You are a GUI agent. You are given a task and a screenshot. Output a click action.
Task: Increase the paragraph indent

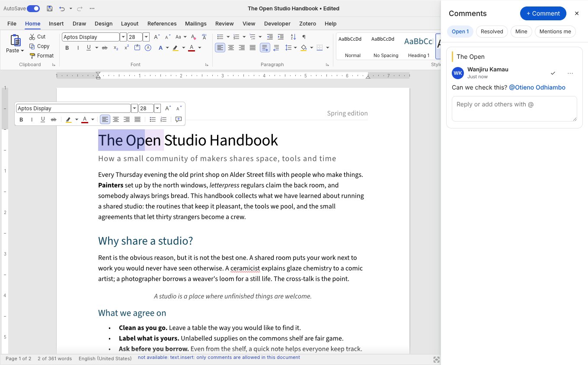pyautogui.click(x=281, y=37)
